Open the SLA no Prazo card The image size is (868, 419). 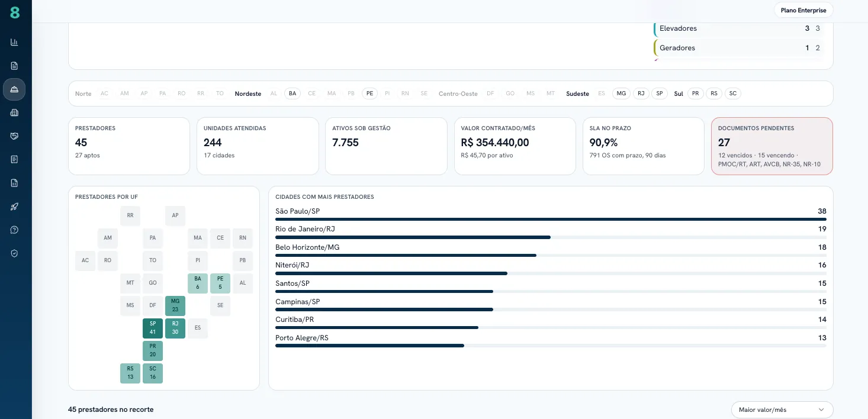(644, 146)
